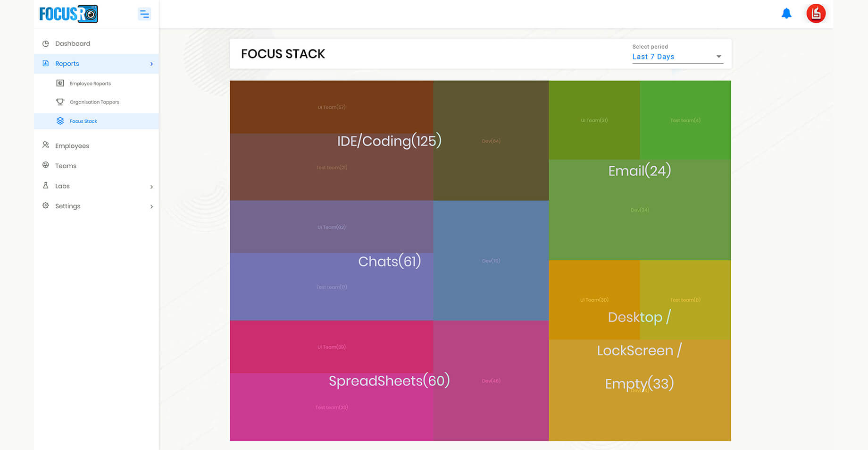This screenshot has width=868, height=450.
Task: Click the Organisation Toppers trophy icon
Action: pyautogui.click(x=60, y=102)
